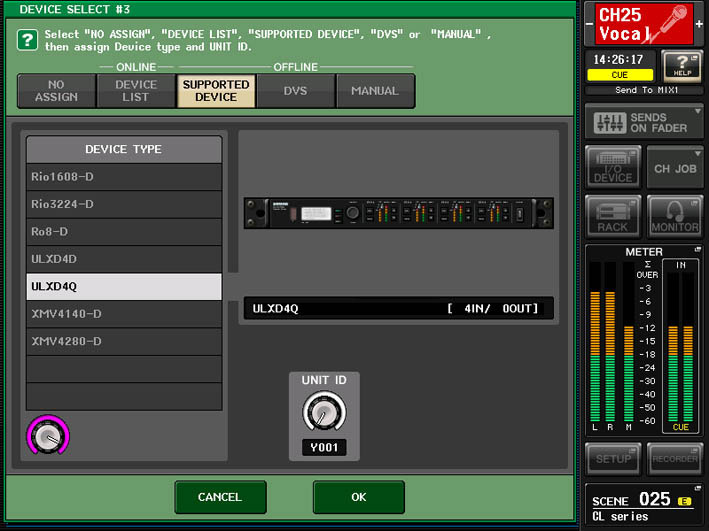The height and width of the screenshot is (531, 709).
Task: Choose Rio1608-D in device type list
Action: tap(124, 177)
